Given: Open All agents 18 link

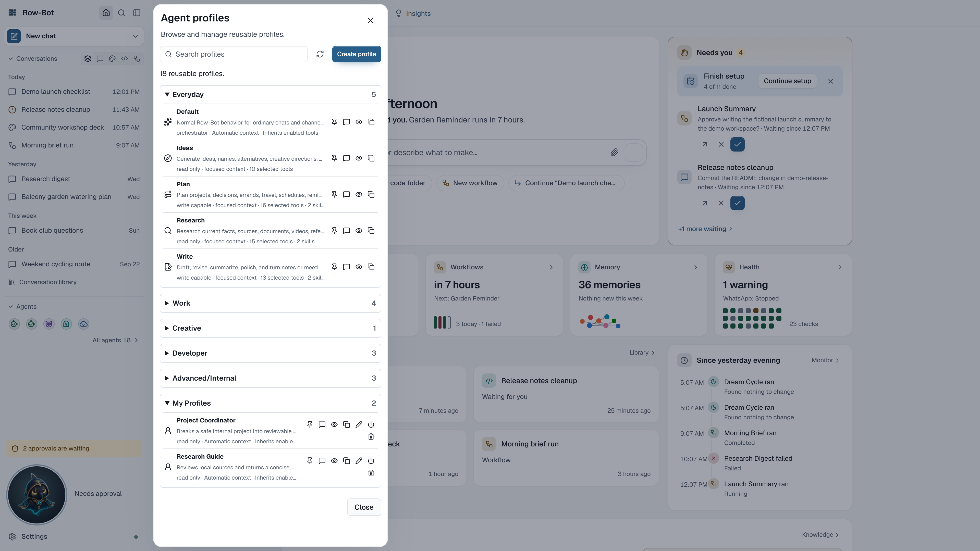Looking at the screenshot, I should 115,340.
